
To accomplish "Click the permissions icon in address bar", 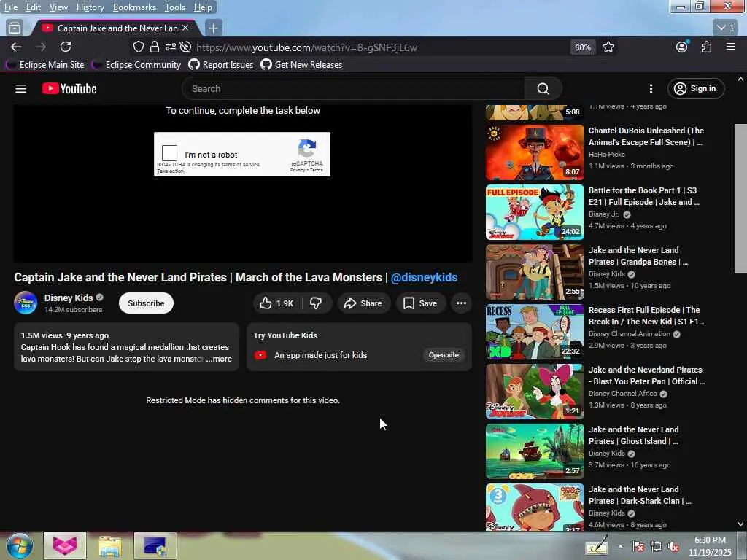I will pos(170,47).
